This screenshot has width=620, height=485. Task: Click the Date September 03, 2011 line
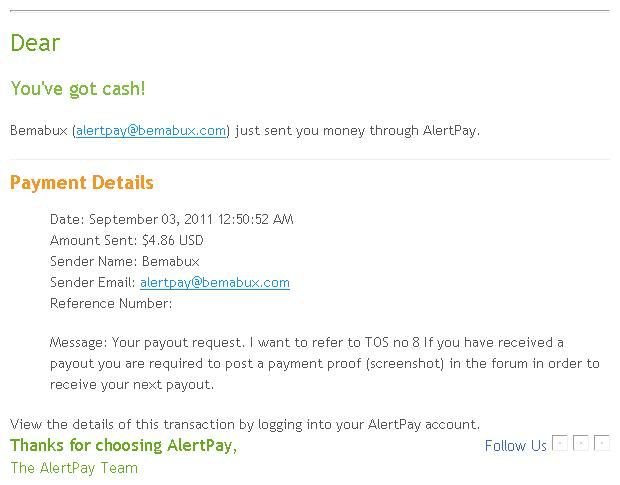(x=172, y=219)
